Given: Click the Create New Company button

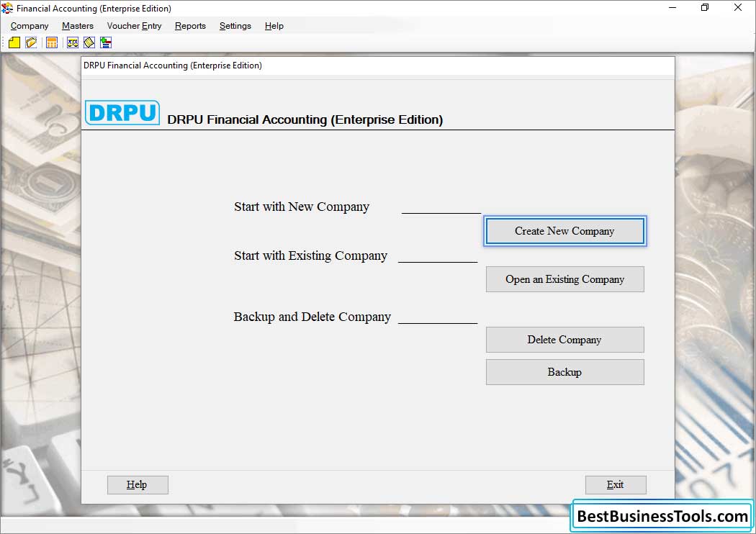Looking at the screenshot, I should point(564,231).
